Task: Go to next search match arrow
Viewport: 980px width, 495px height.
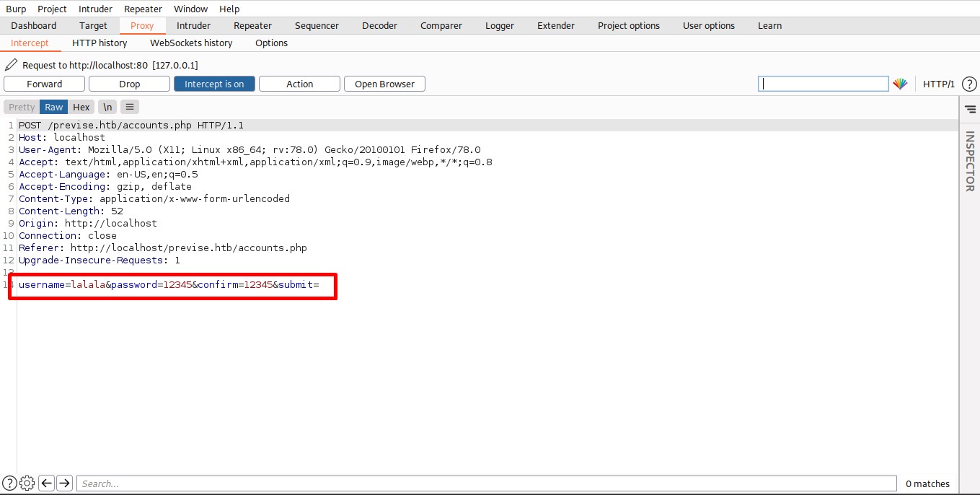Action: 64,483
